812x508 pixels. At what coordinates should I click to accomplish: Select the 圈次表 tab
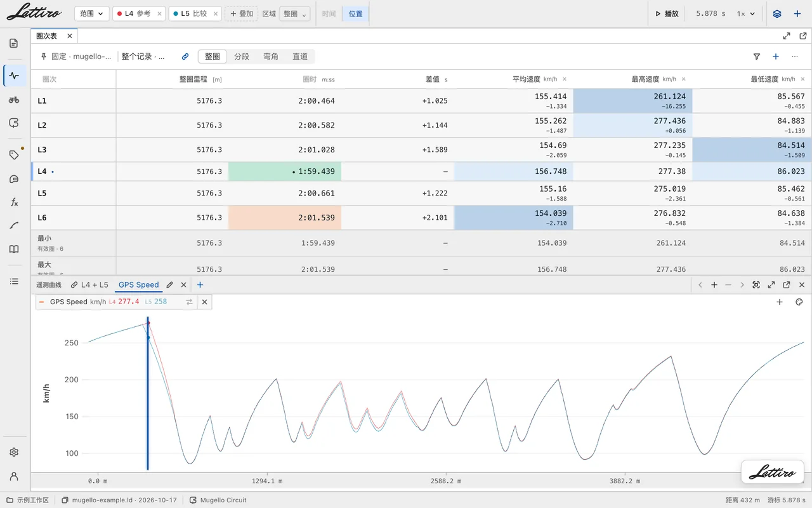(x=47, y=36)
